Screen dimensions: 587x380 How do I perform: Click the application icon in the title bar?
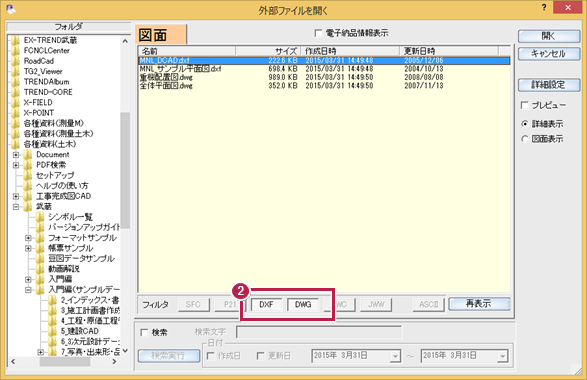[x=10, y=9]
